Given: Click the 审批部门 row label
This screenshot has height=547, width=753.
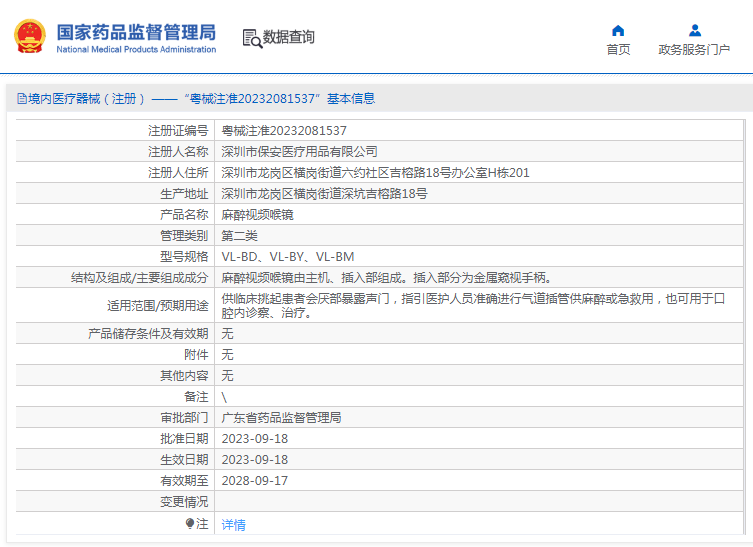Looking at the screenshot, I should click(184, 418).
